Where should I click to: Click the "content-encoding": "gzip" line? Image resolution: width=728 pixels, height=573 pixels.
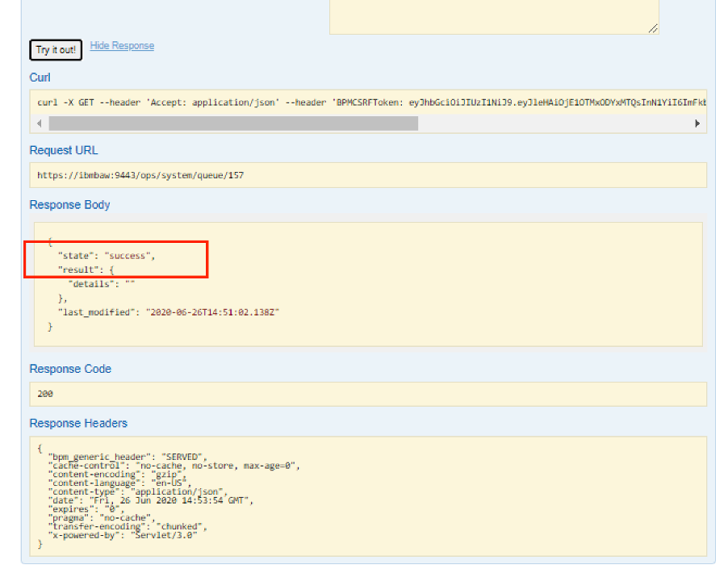coord(117,475)
